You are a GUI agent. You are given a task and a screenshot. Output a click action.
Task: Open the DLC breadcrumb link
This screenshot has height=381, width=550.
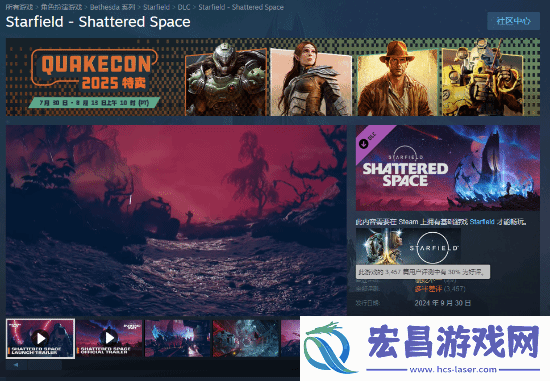(x=184, y=7)
